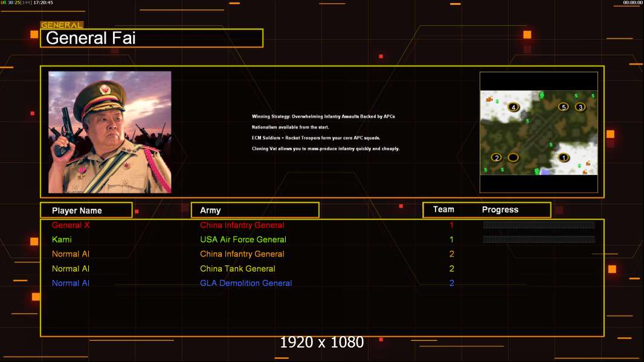The height and width of the screenshot is (362, 644).
Task: Click the ECM Soldiers + Rocket Troopers line
Action: click(316, 138)
